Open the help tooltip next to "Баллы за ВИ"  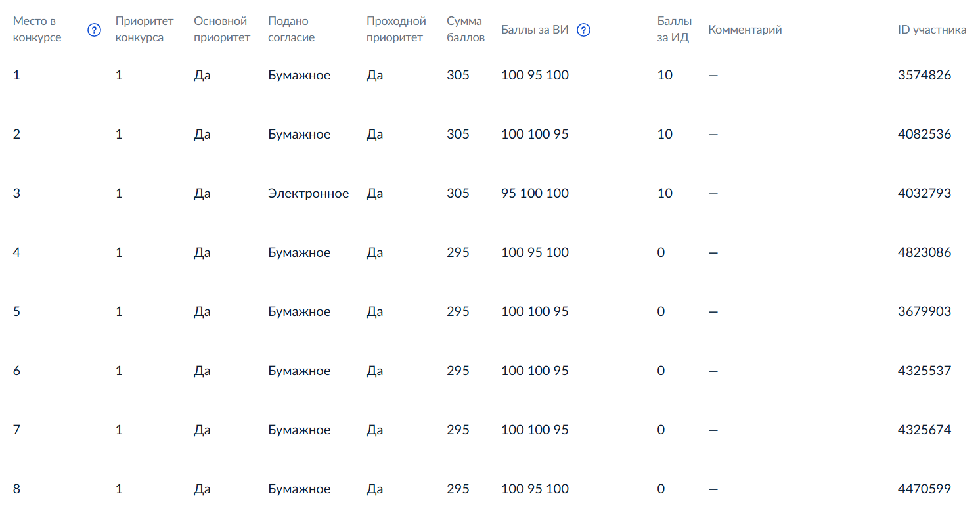pyautogui.click(x=583, y=30)
